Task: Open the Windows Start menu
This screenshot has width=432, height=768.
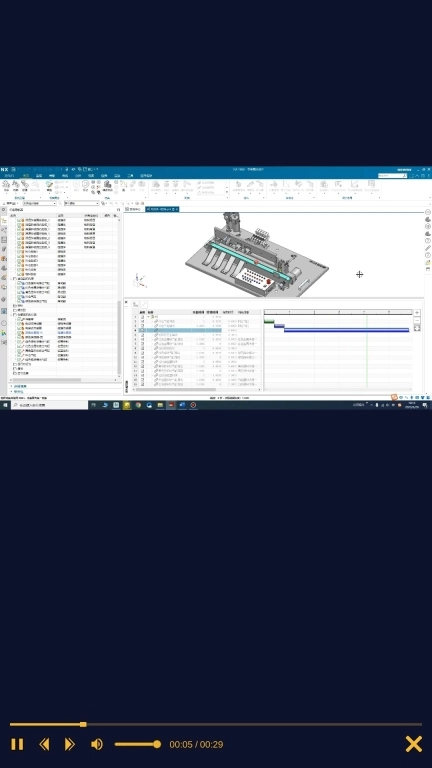Action: pyautogui.click(x=4, y=405)
